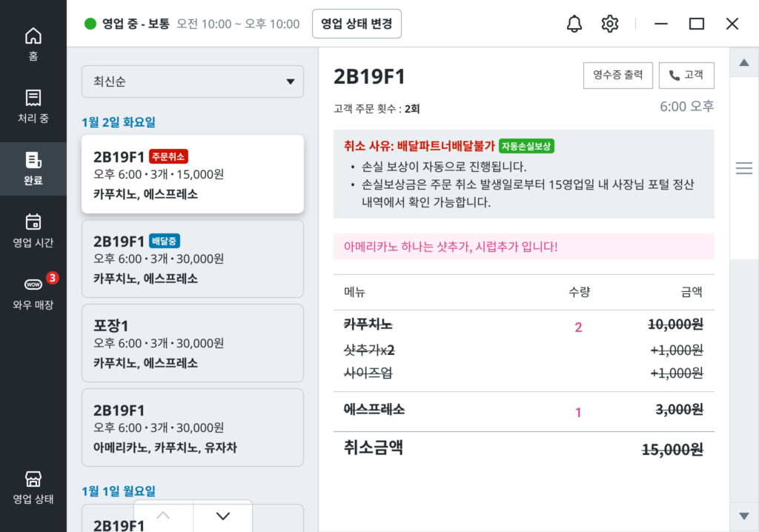Click the up chevron pager button

click(x=164, y=516)
